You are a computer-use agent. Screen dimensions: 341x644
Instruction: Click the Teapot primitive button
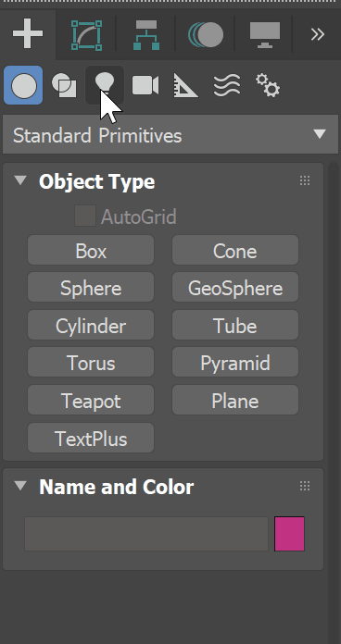coord(91,400)
